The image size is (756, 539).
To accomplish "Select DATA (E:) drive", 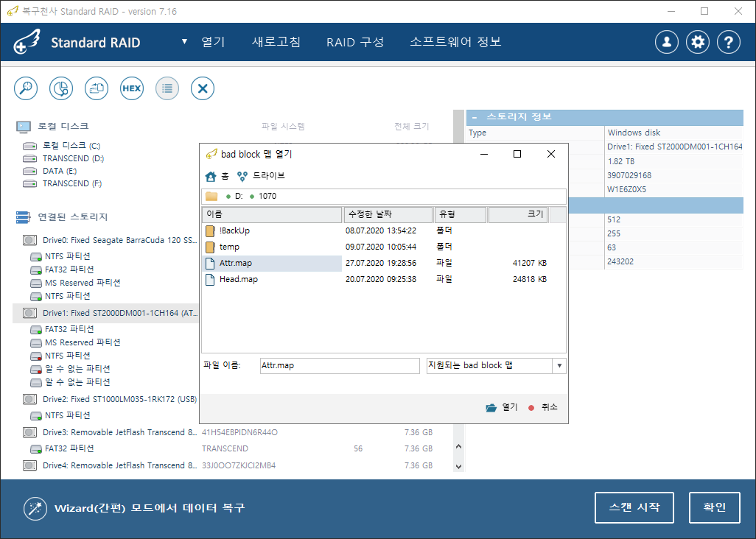I will point(60,171).
